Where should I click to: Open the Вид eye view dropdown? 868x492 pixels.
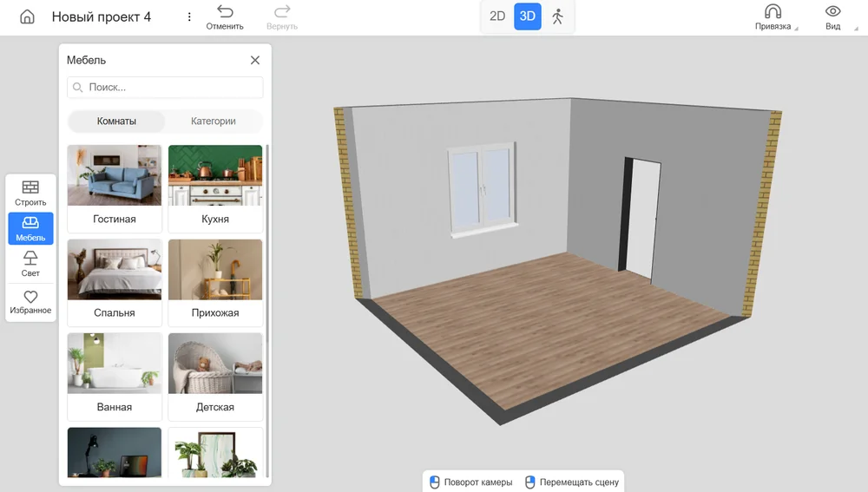coord(832,17)
